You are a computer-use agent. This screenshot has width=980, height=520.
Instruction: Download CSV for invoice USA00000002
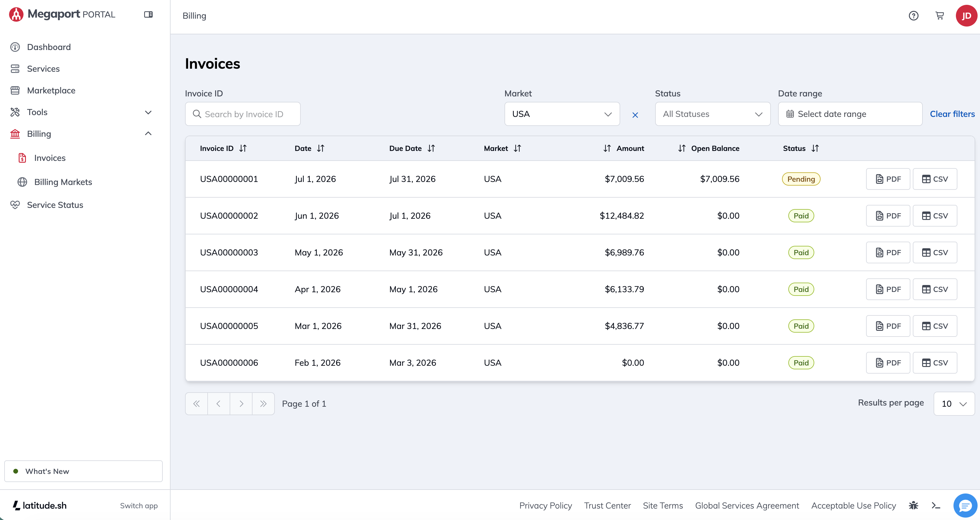(x=935, y=216)
